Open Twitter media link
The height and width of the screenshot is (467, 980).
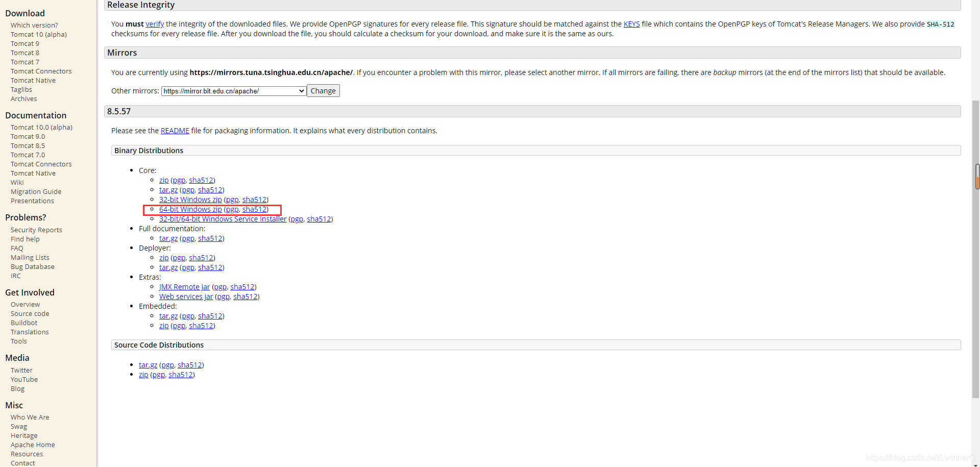pos(21,371)
